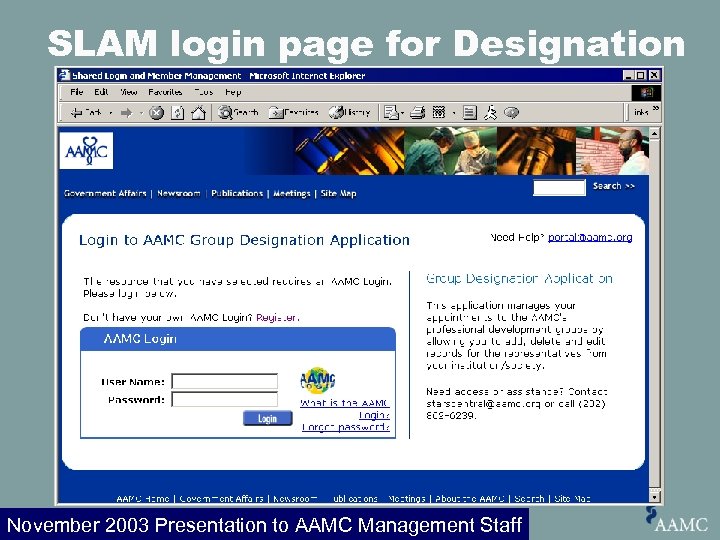The width and height of the screenshot is (720, 540).
Task: Maximize the Internet Explorer window
Action: pyautogui.click(x=641, y=75)
